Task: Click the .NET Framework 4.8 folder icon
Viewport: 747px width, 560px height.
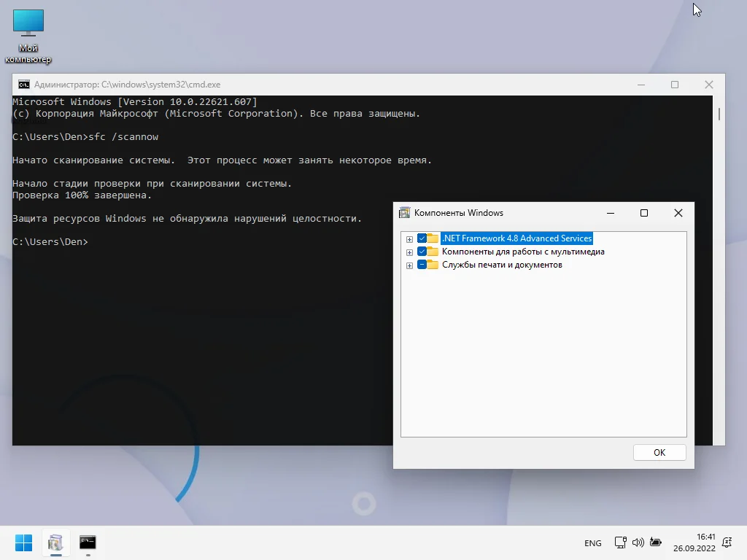Action: coord(433,238)
